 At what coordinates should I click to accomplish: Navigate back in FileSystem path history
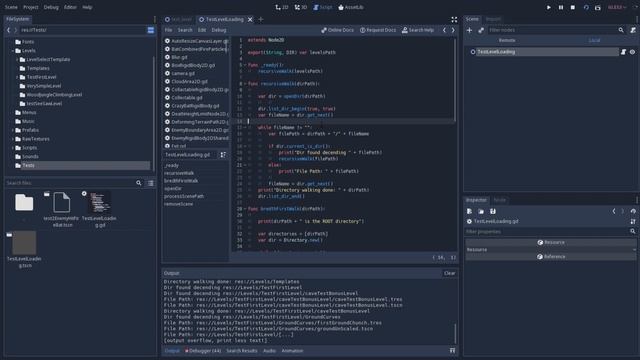tap(8, 30)
